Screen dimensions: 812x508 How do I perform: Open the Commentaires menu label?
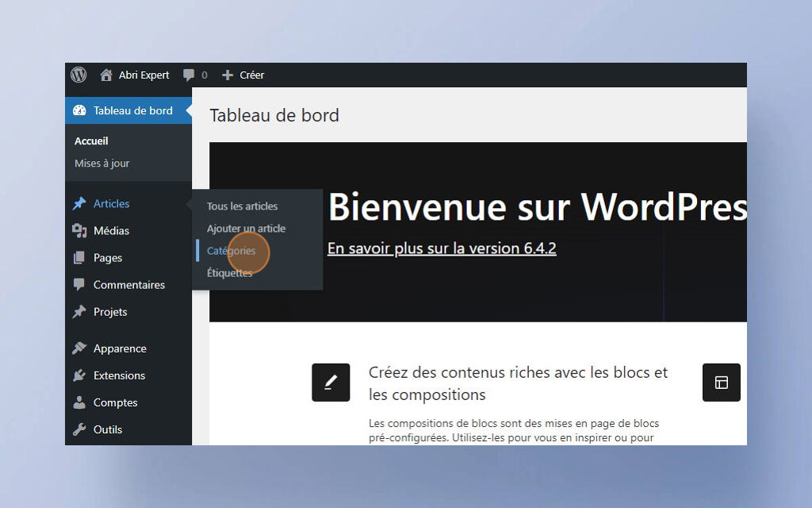pos(129,285)
